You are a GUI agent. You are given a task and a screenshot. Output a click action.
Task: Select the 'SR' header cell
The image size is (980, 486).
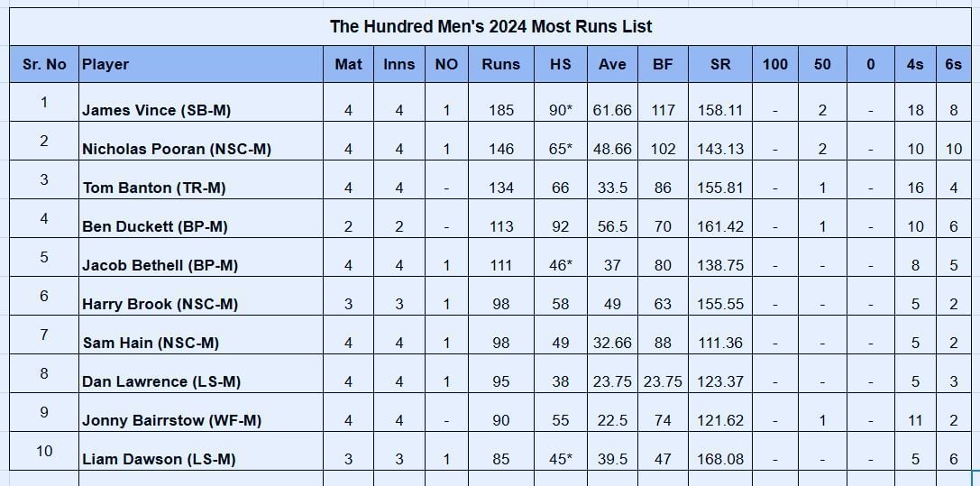pyautogui.click(x=720, y=64)
